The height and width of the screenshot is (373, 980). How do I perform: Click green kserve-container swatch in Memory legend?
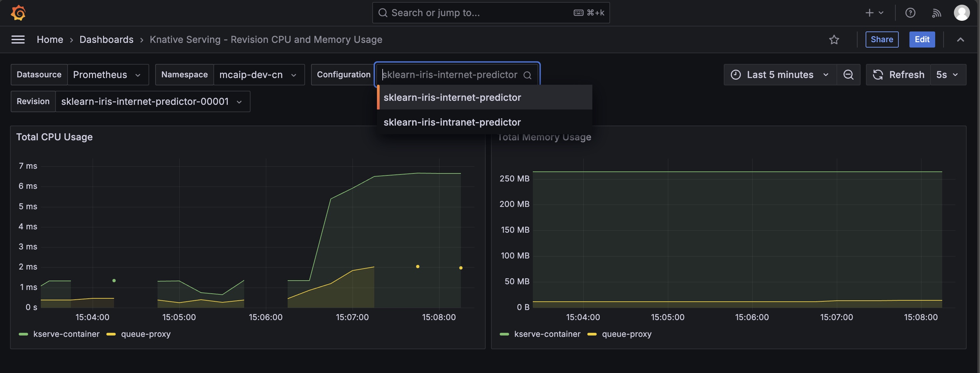tap(504, 334)
